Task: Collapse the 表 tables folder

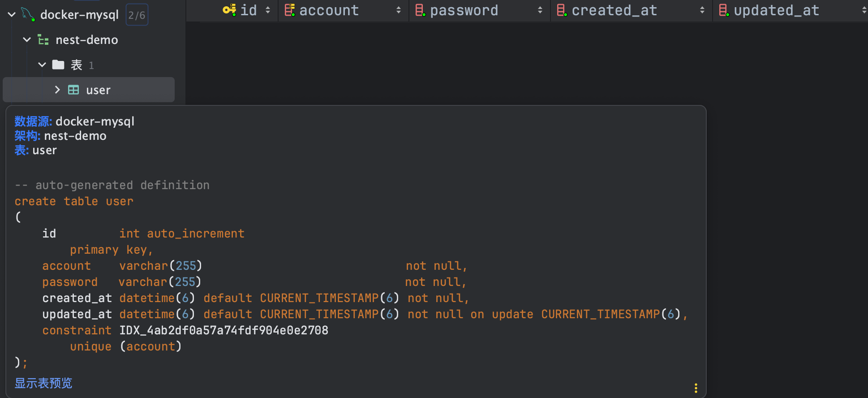Action: point(42,65)
